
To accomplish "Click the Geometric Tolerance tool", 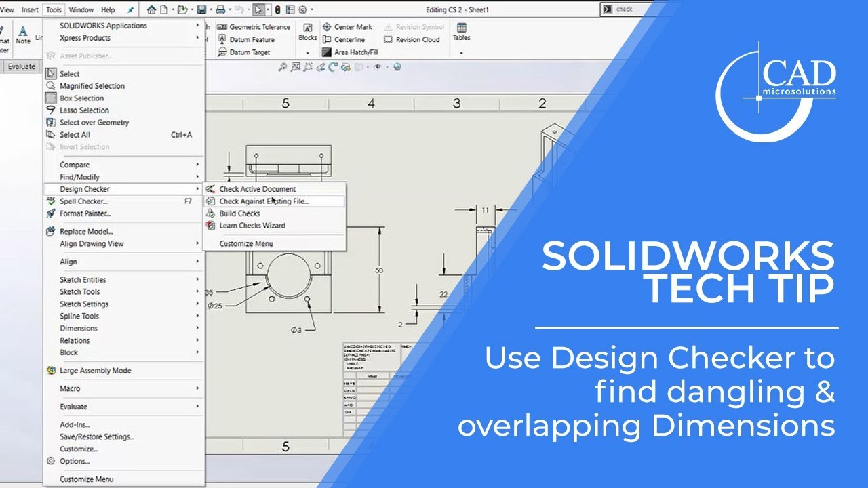I will point(254,27).
